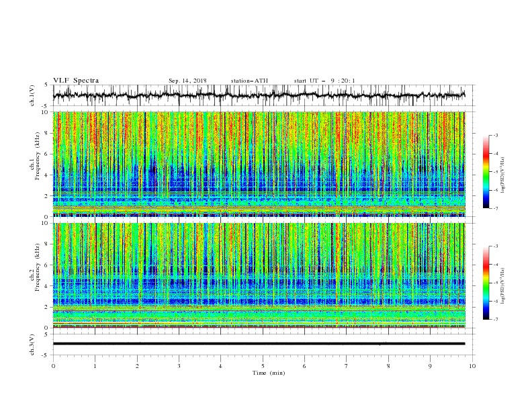Screen dimensions: 532x411
Task: Click time axis tick label "3"
Action: tap(179, 366)
